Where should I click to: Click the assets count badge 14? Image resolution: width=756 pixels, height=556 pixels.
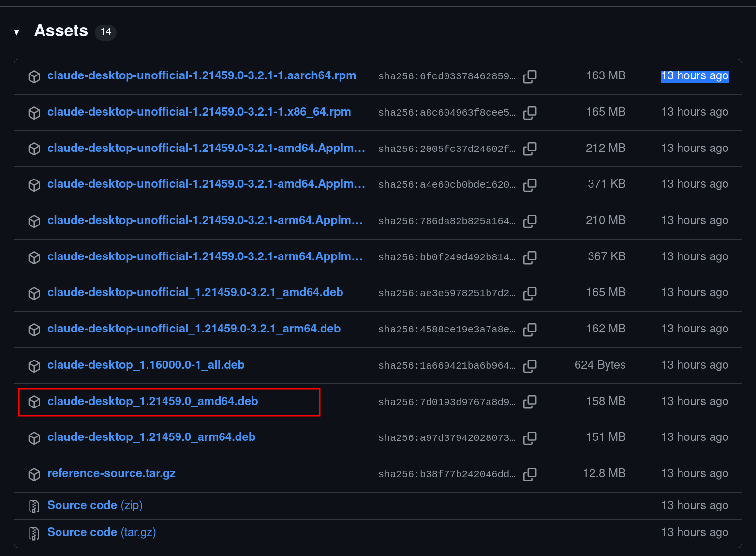click(106, 32)
